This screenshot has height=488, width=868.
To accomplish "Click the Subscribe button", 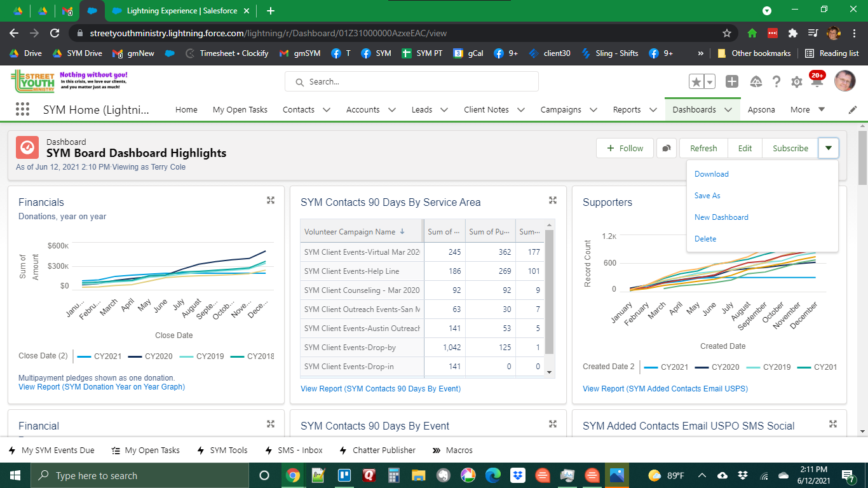I will pyautogui.click(x=790, y=148).
